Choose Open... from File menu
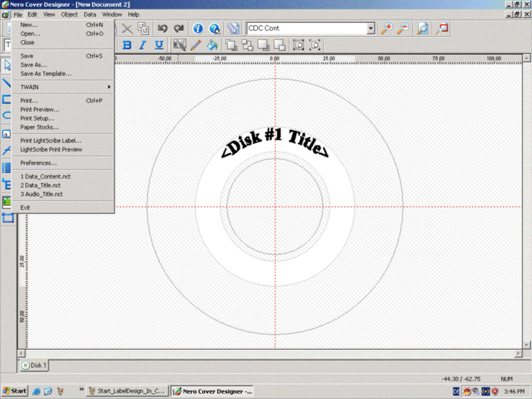532x399 pixels. (x=63, y=33)
